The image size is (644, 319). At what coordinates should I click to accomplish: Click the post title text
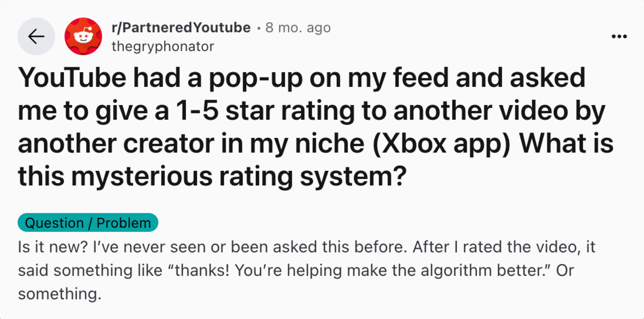point(293,126)
